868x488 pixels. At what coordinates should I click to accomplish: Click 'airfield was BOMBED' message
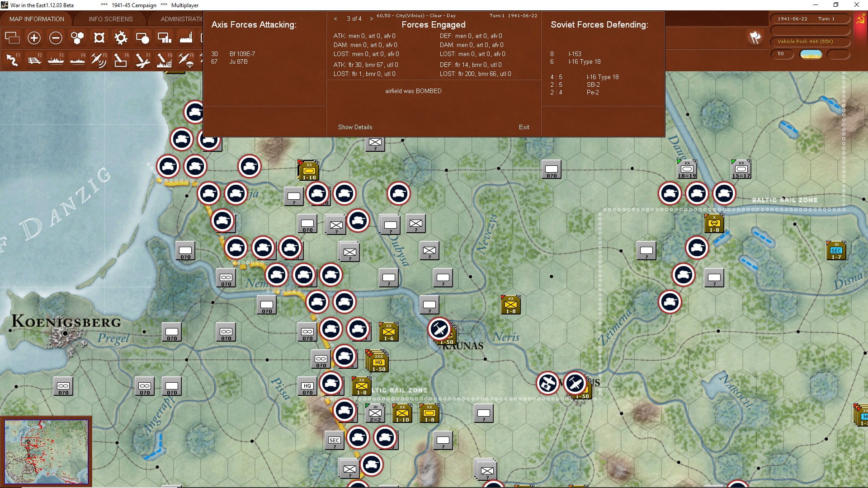(x=413, y=91)
